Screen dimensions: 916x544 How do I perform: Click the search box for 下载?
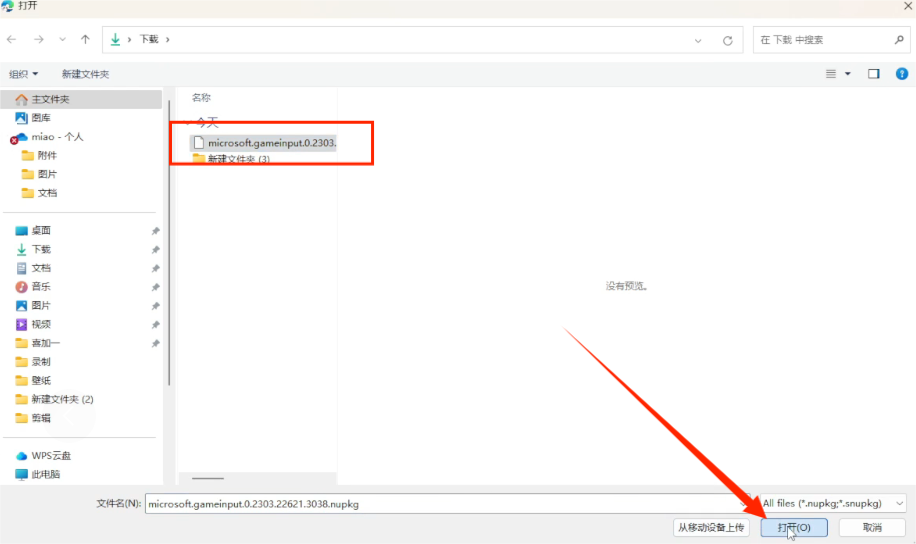click(x=822, y=40)
